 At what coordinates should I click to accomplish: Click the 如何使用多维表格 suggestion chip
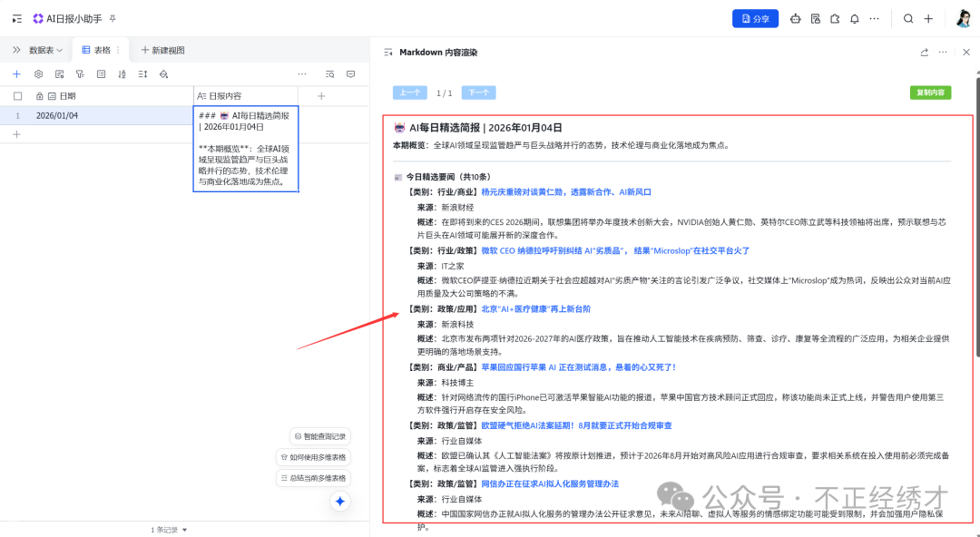[x=314, y=457]
